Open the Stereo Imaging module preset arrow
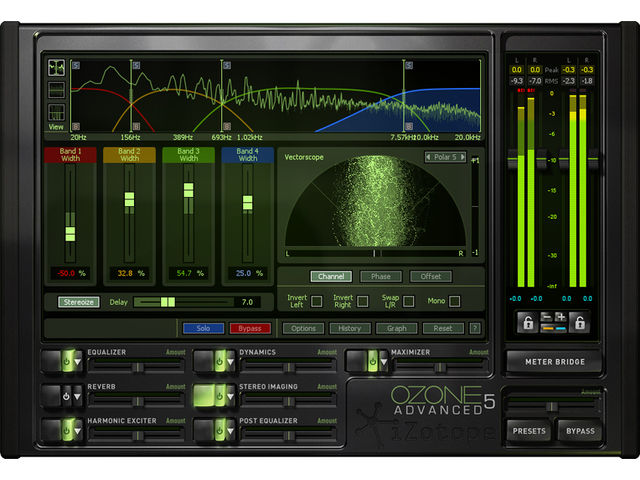Screen dimensions: 640x480 (230, 396)
